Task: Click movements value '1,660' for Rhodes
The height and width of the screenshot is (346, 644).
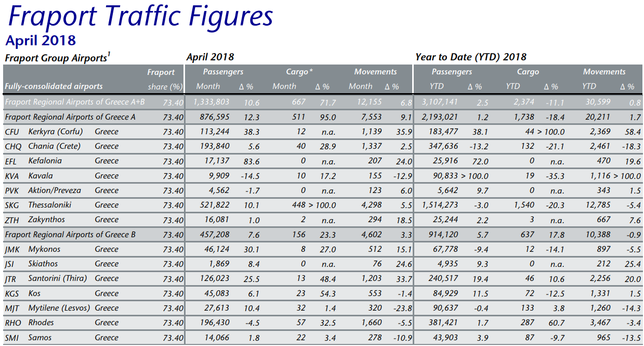Action: click(x=372, y=323)
